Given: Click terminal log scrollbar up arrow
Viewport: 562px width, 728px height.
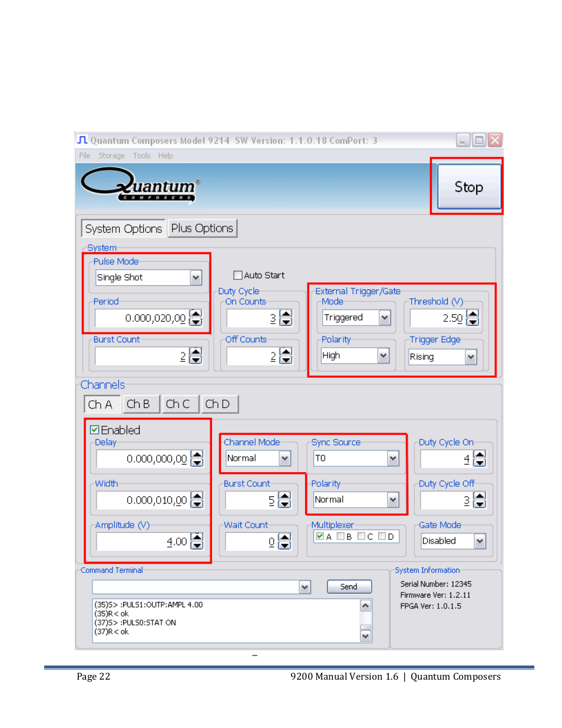Looking at the screenshot, I should click(366, 605).
